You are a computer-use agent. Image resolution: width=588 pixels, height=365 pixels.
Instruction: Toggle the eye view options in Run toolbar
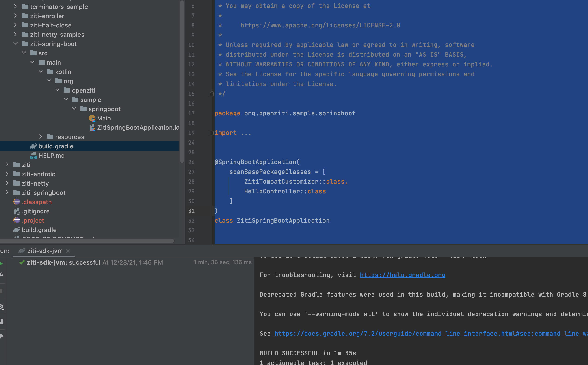click(x=1, y=307)
